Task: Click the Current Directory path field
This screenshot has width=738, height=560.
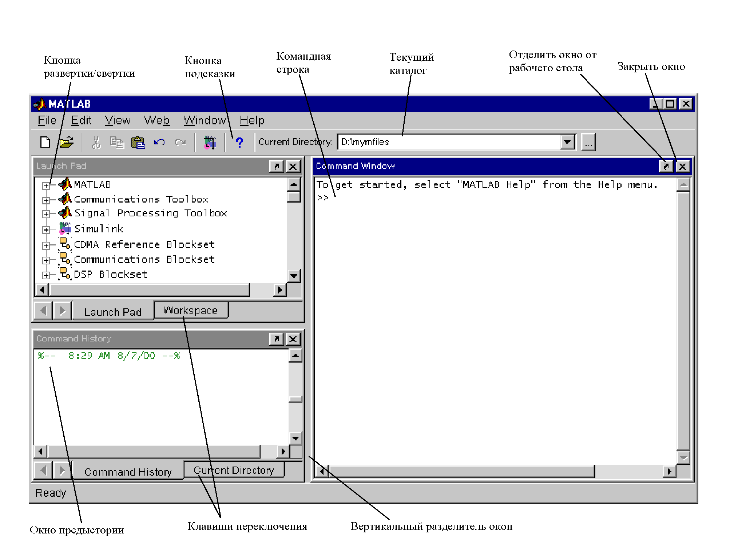Action: [449, 142]
